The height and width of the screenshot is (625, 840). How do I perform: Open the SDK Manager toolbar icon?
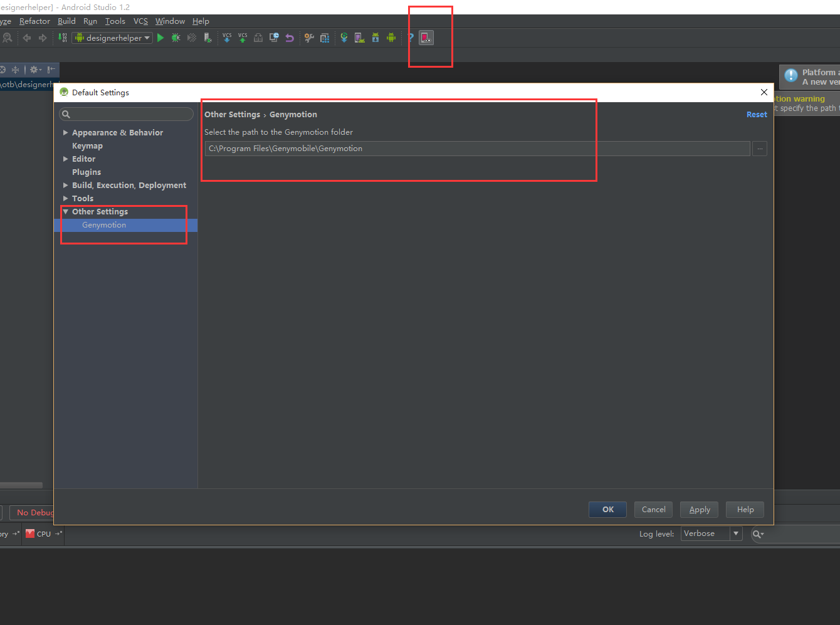(x=375, y=38)
